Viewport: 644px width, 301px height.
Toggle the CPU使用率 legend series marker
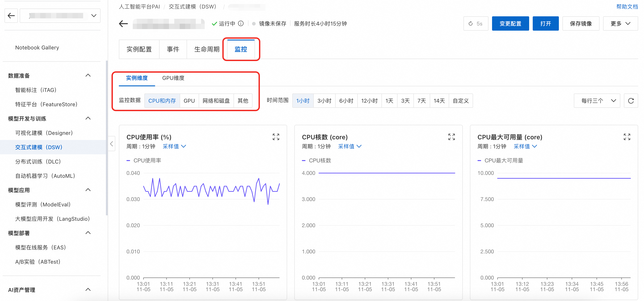pyautogui.click(x=128, y=160)
